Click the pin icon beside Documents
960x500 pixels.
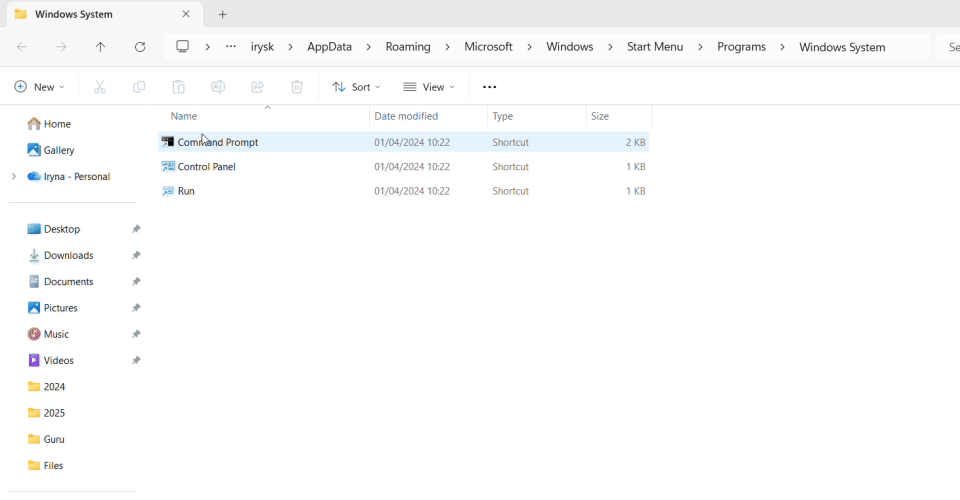point(136,282)
